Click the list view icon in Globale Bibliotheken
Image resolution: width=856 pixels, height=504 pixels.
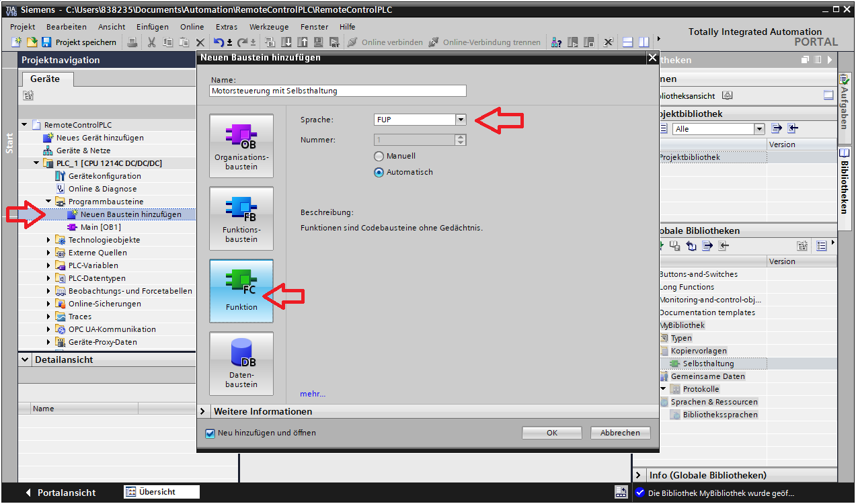(x=822, y=246)
